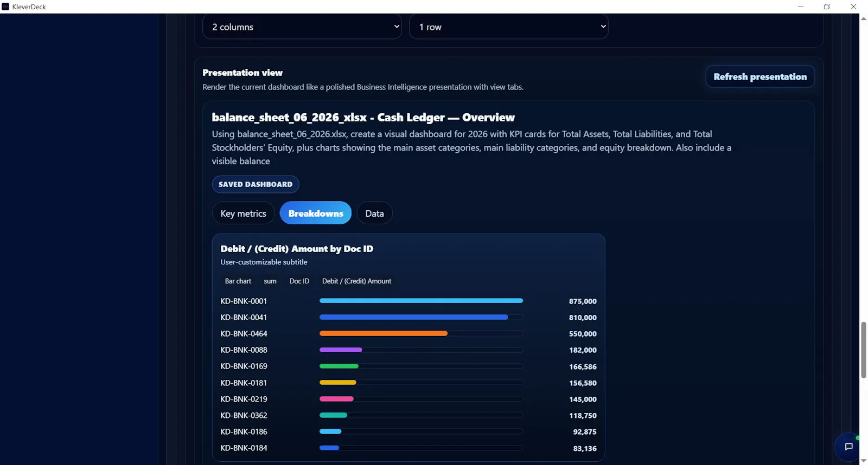
Task: Select the KD-BNK-0362 label
Action: coord(244,415)
